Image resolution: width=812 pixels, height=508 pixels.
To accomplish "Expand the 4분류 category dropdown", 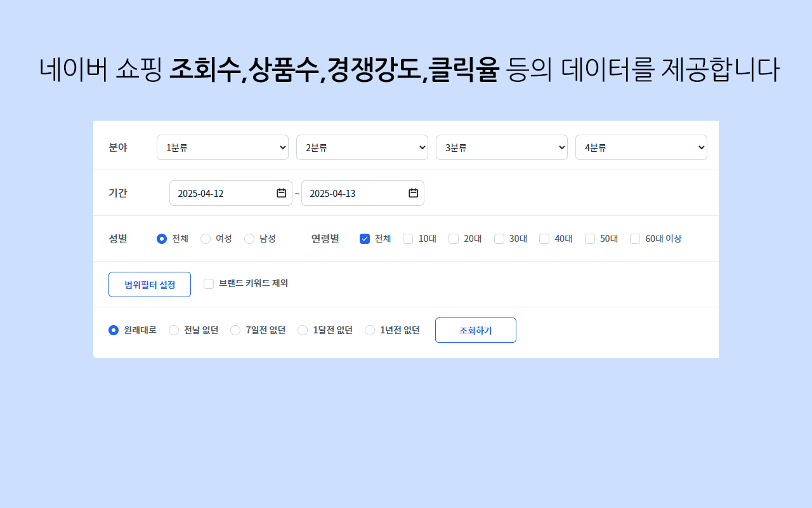I will pos(641,147).
